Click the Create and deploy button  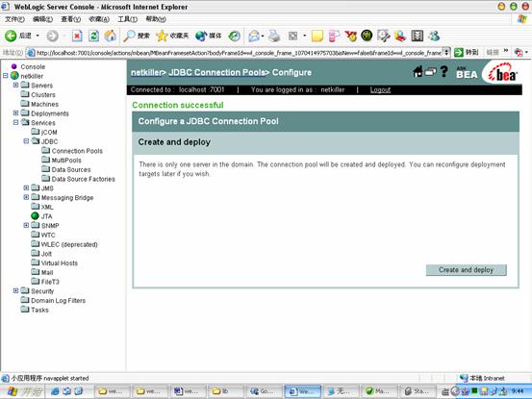[467, 270]
